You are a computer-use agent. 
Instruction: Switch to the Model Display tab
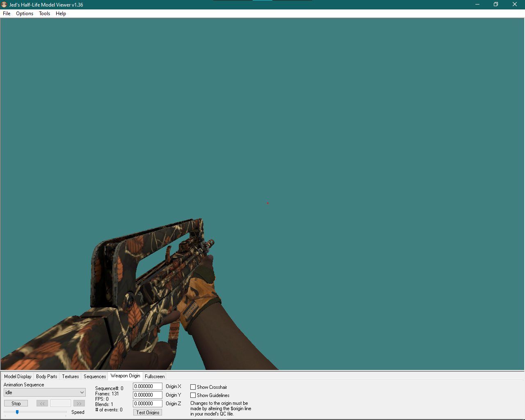coord(18,376)
